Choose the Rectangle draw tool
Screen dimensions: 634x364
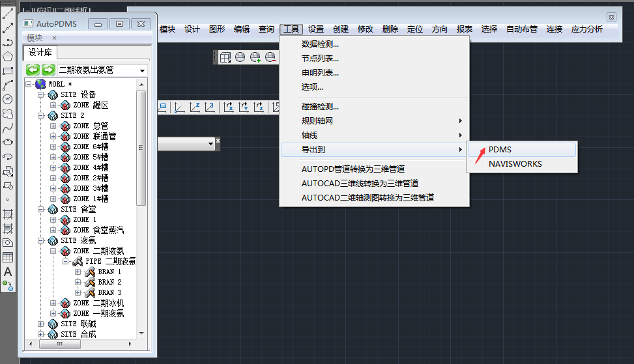tap(8, 71)
